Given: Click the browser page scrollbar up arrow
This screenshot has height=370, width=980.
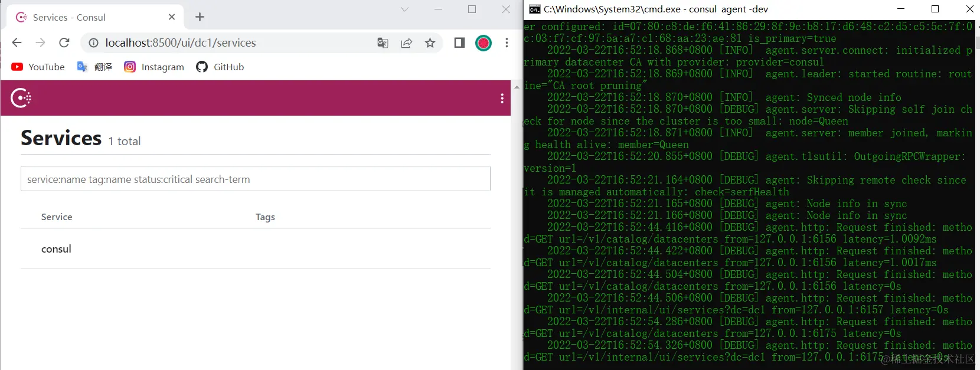Looking at the screenshot, I should pyautogui.click(x=517, y=87).
